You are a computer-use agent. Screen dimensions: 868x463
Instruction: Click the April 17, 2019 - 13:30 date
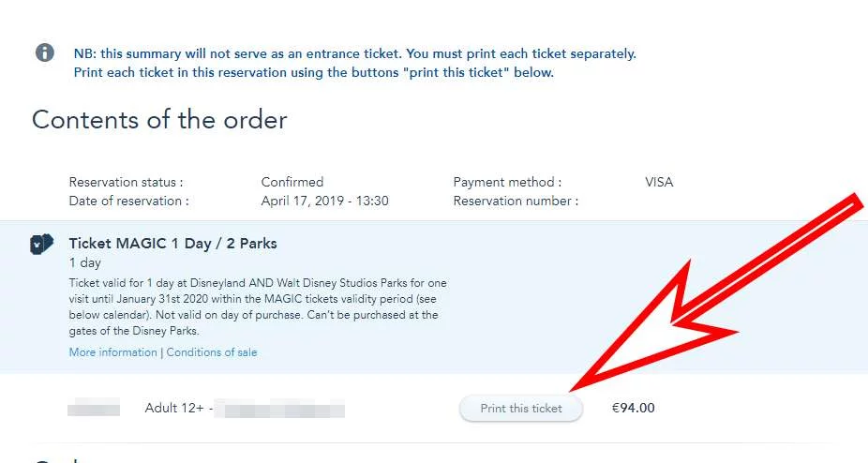324,201
